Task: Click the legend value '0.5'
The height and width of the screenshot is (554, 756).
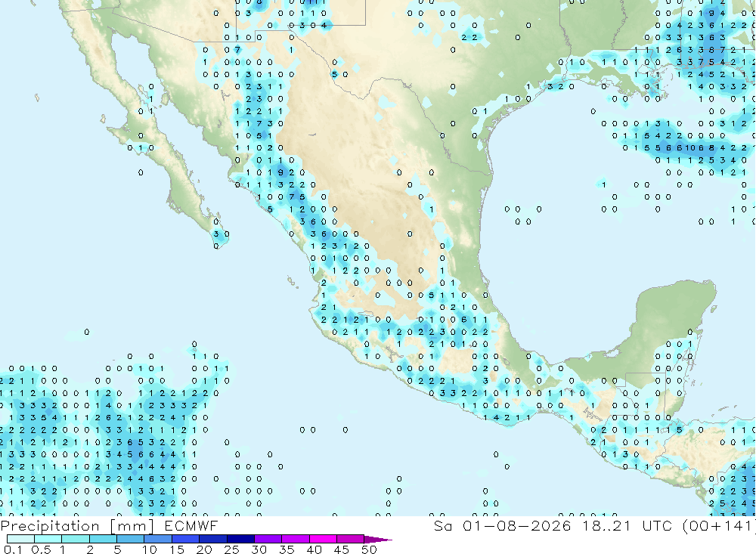Action: click(41, 549)
